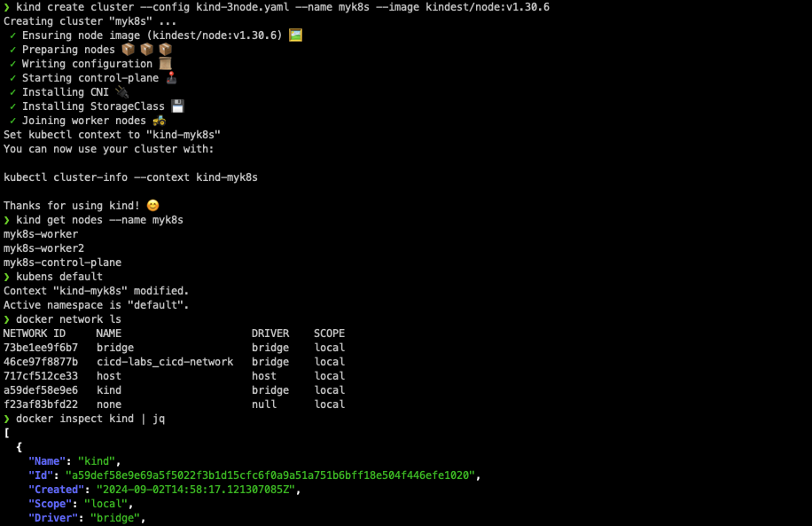Click the checkmark before Installing CNI
The height and width of the screenshot is (526, 812).
(12, 92)
